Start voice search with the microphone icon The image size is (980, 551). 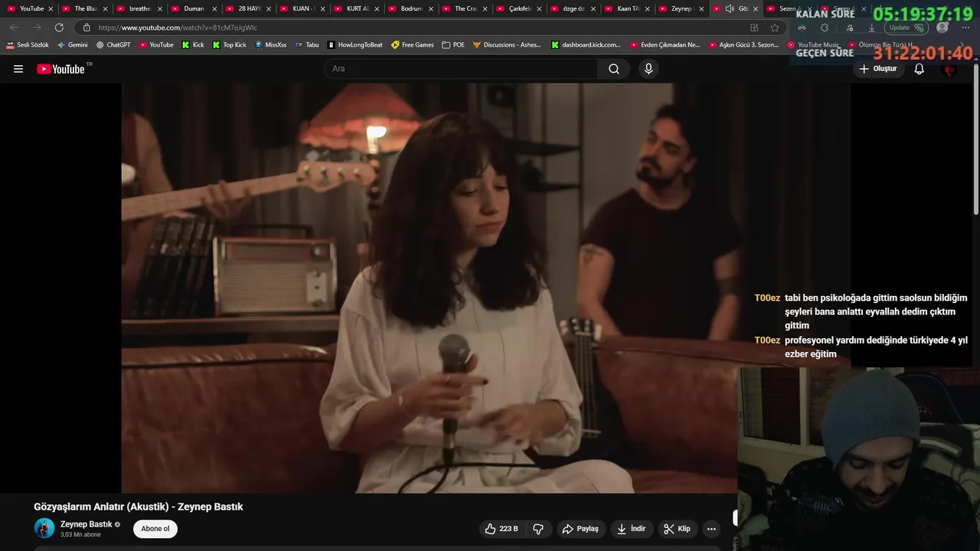[648, 69]
